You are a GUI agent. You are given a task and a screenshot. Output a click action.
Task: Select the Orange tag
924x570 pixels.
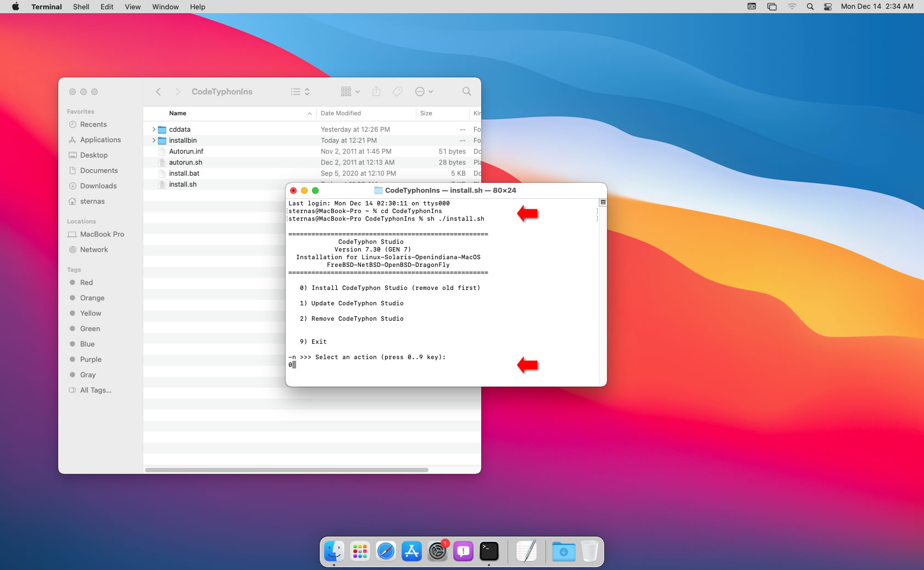click(87, 298)
